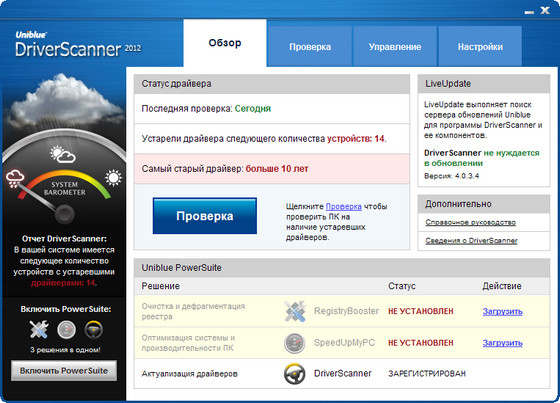Screen dimensions: 560x403
Task: Click the Статус драйвера panel header
Action: 272,84
